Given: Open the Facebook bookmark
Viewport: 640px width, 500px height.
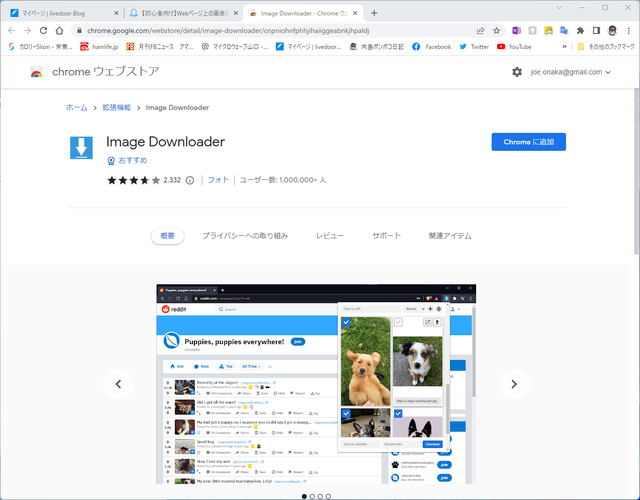Looking at the screenshot, I should (x=431, y=47).
